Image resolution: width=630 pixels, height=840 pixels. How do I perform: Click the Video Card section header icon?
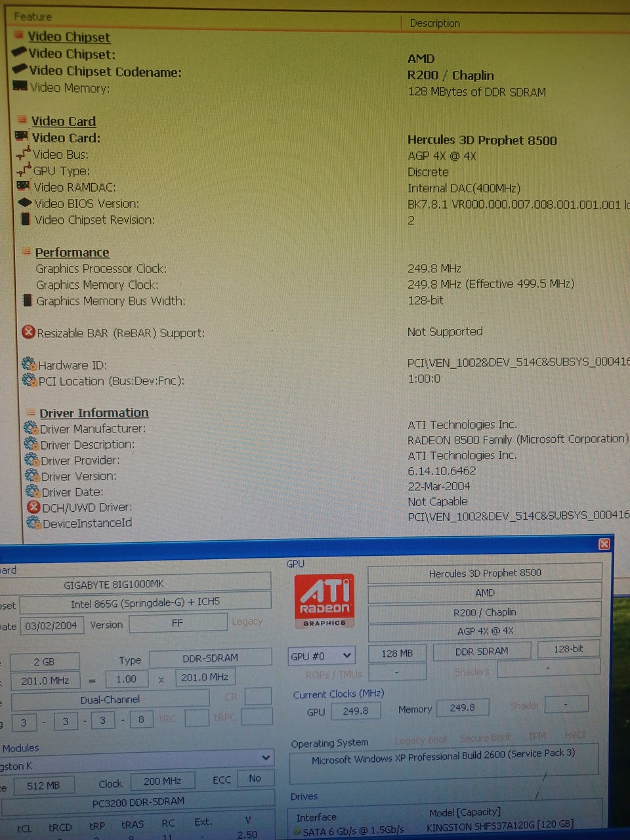pos(22,120)
